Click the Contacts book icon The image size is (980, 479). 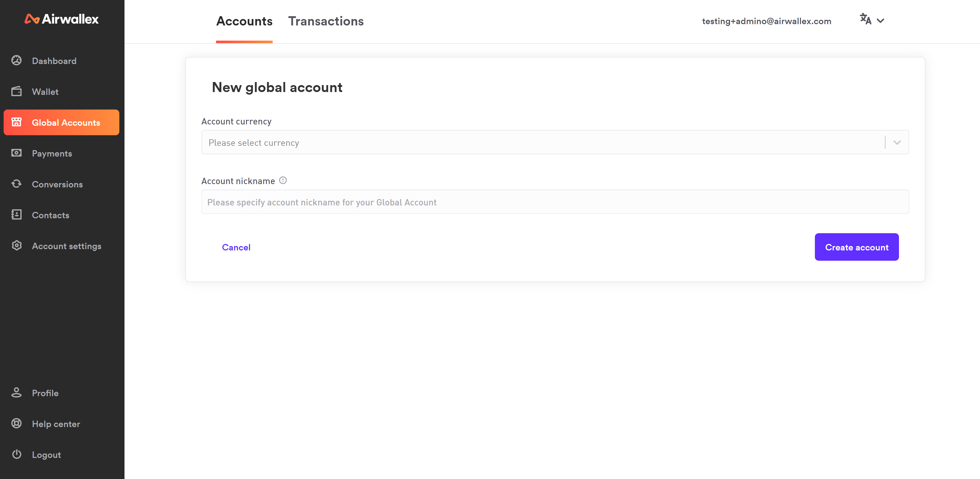click(16, 215)
